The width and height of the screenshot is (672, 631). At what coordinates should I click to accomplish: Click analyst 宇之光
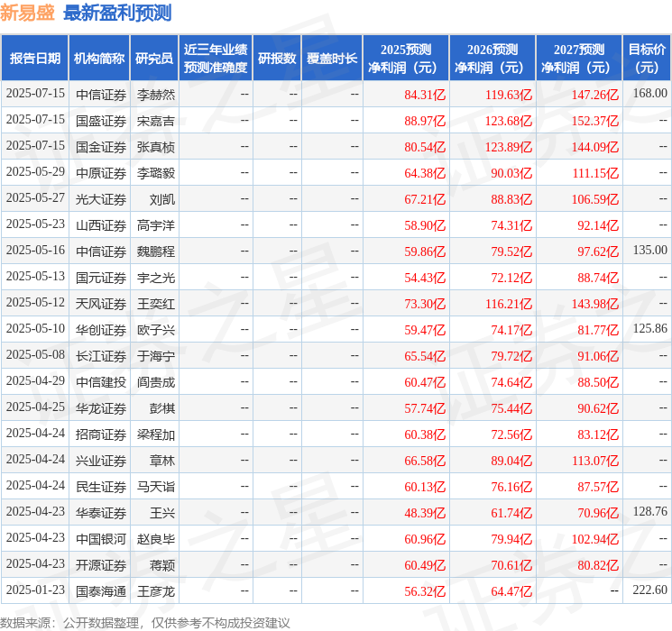tap(156, 278)
